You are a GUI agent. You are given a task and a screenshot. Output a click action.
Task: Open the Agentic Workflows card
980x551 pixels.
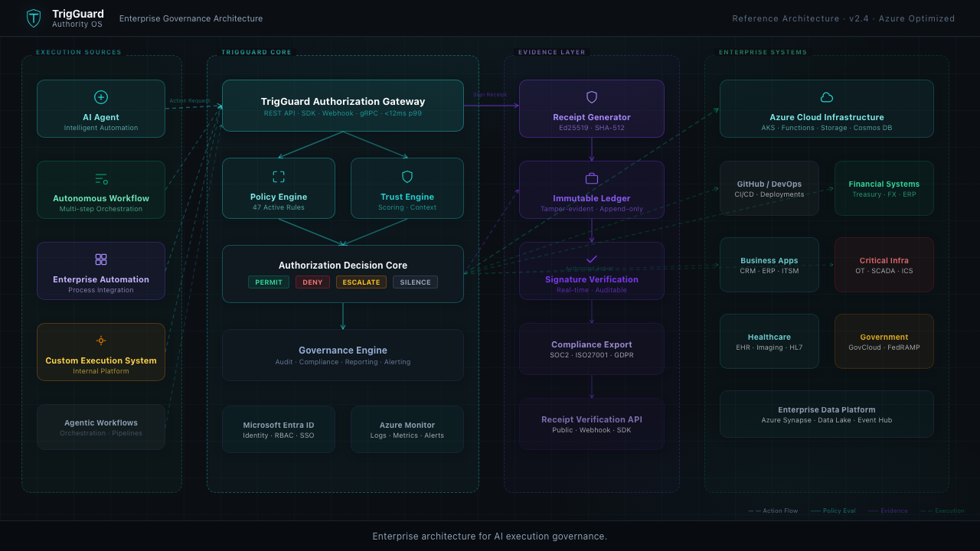[x=101, y=427]
